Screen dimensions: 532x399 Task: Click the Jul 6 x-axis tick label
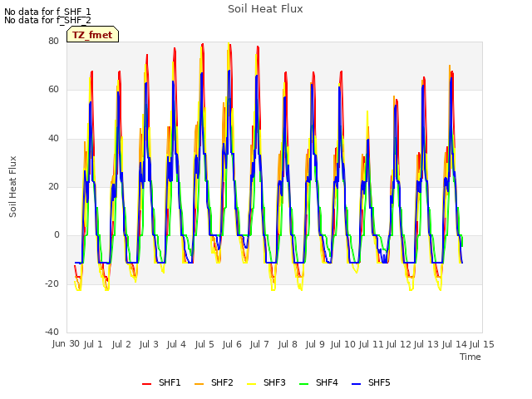tap(232, 344)
